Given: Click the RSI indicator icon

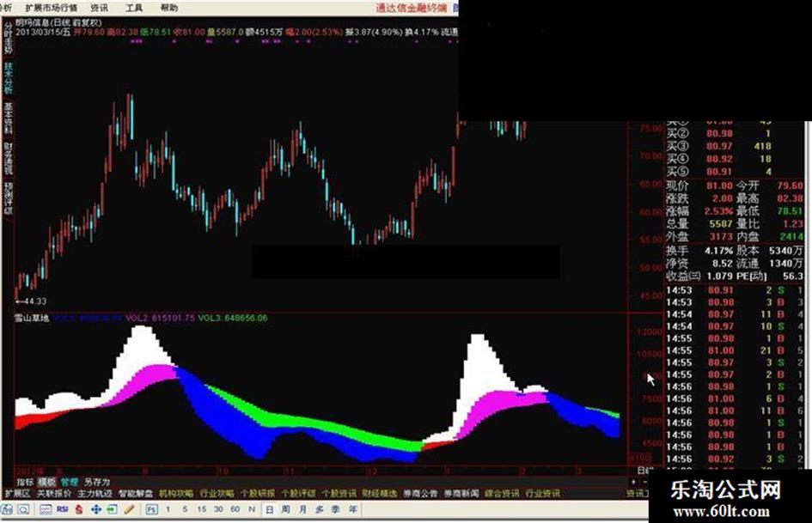Looking at the screenshot, I should point(62,509).
